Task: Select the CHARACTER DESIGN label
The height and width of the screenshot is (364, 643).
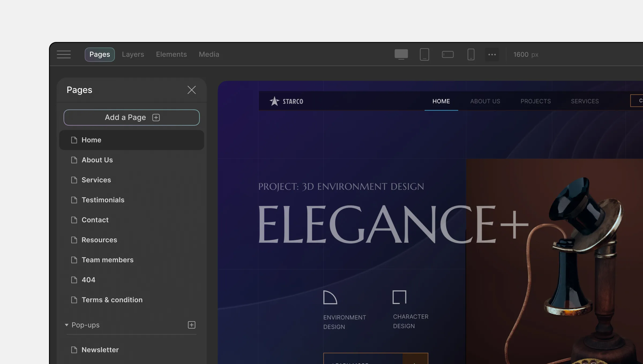Action: pyautogui.click(x=411, y=321)
